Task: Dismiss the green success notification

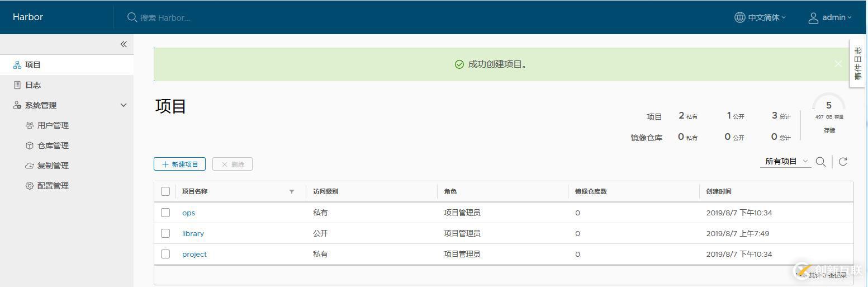Action: (838, 64)
